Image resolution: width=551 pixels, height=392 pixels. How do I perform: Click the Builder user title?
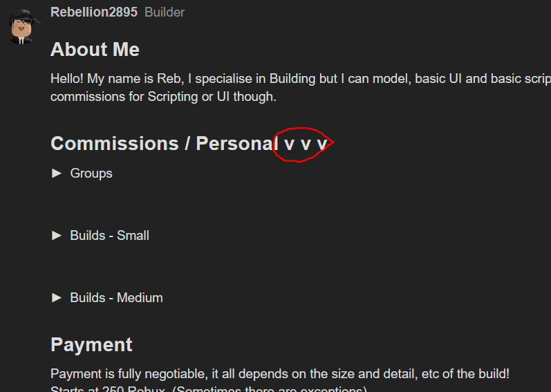(165, 12)
